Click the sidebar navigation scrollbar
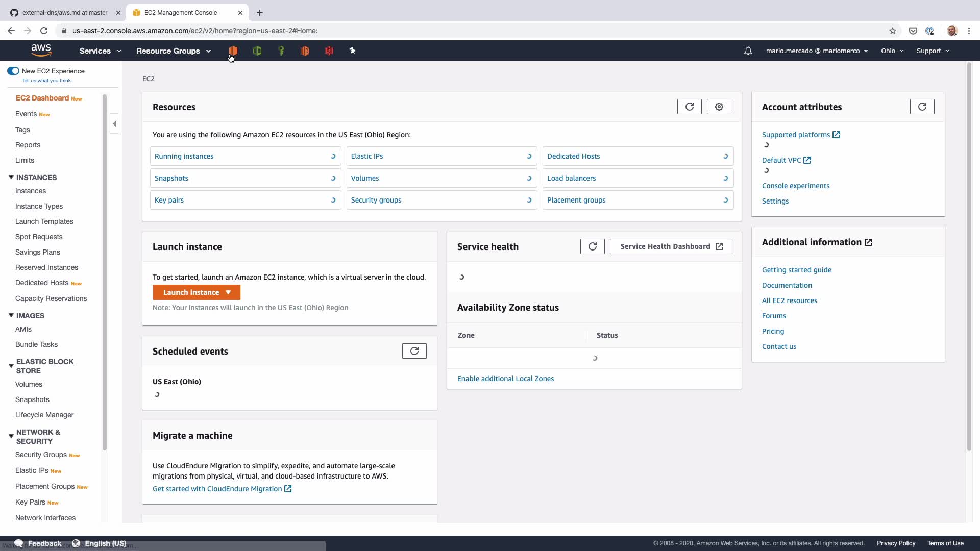Image resolution: width=980 pixels, height=551 pixels. (x=105, y=270)
